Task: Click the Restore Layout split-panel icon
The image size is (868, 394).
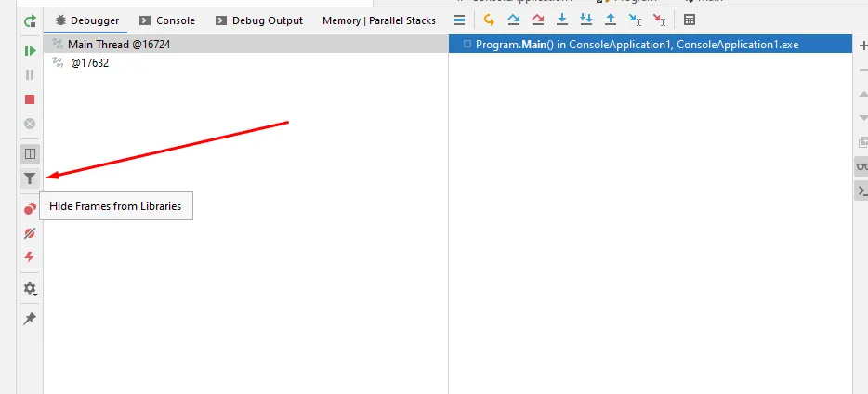Action: click(30, 154)
